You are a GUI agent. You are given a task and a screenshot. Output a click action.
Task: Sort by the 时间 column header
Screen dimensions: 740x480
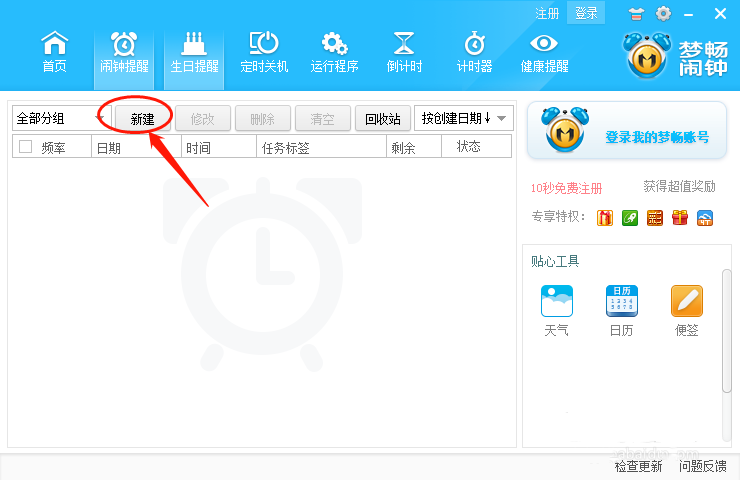pos(219,147)
